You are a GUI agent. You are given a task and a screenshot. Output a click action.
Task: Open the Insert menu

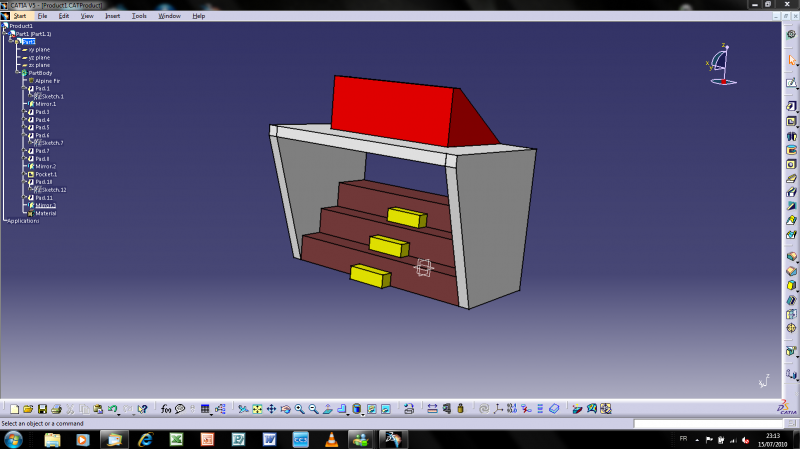(113, 16)
